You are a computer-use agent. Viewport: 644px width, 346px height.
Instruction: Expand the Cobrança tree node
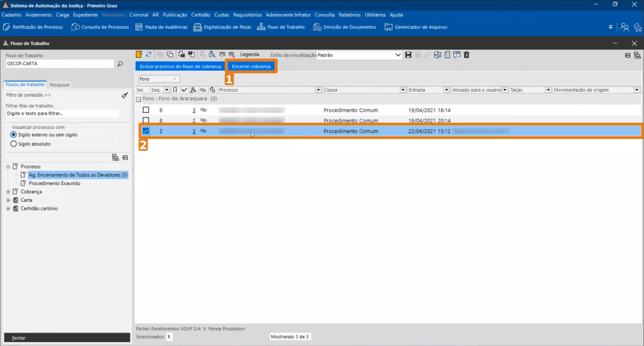coord(8,192)
